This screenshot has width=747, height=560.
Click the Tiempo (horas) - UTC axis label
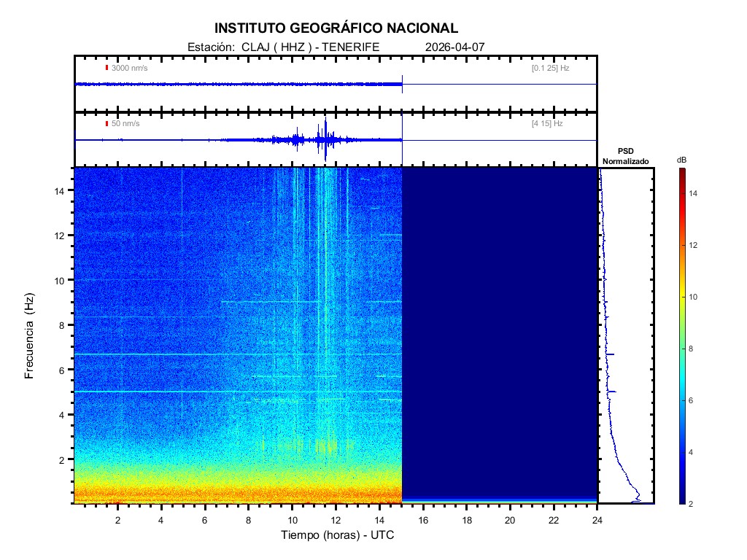coord(338,535)
